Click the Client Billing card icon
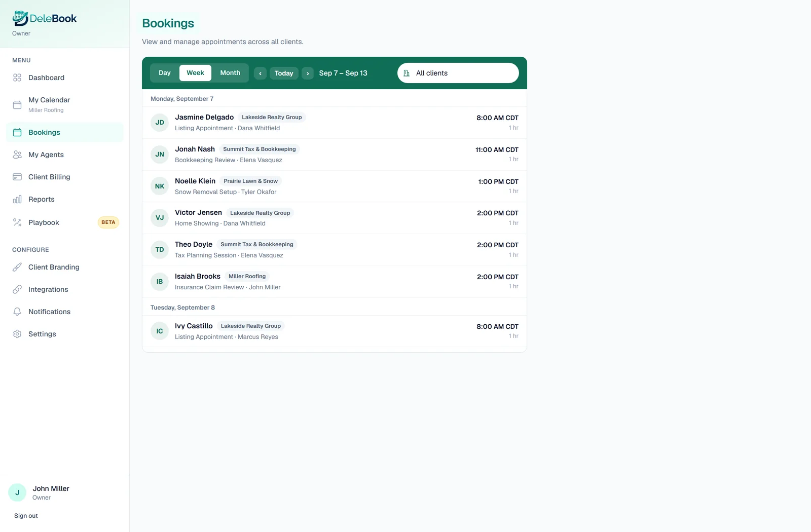811x532 pixels. [17, 177]
